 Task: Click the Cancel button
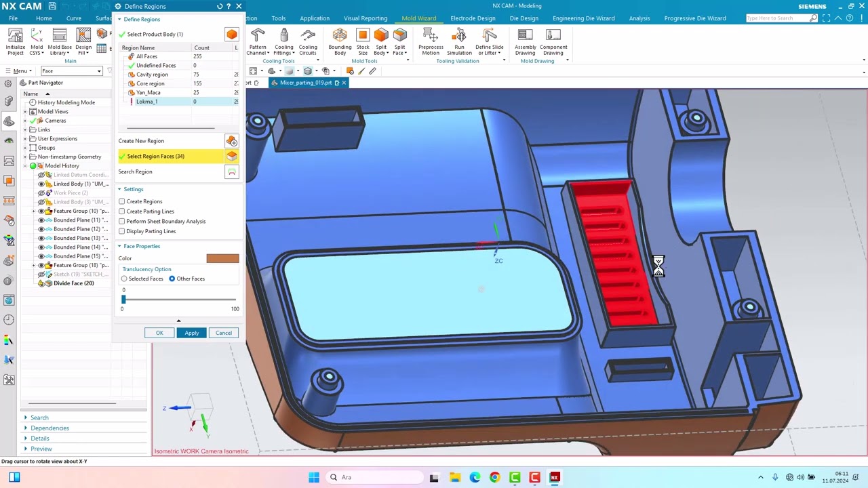pyautogui.click(x=224, y=333)
